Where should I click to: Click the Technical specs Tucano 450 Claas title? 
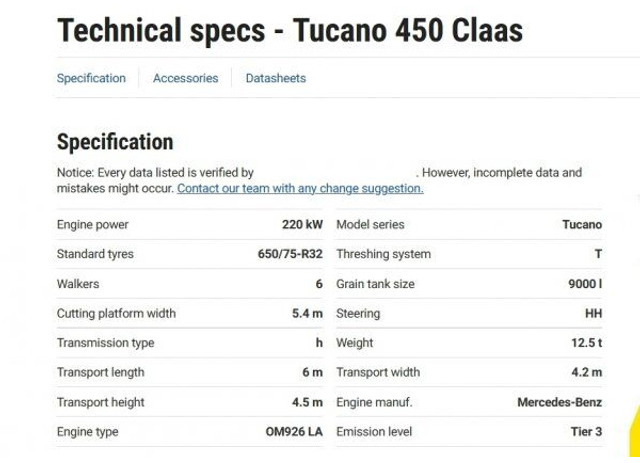(x=289, y=31)
